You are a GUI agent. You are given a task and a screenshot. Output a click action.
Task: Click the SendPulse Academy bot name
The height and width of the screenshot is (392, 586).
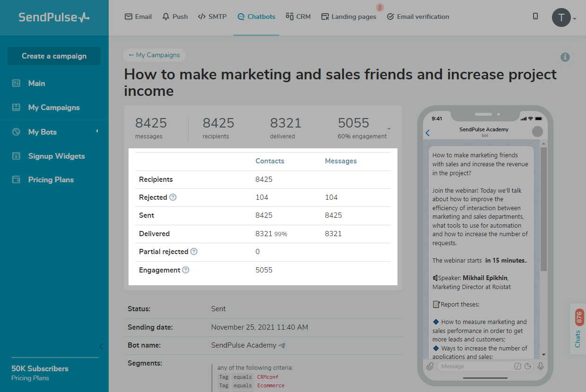click(x=243, y=345)
